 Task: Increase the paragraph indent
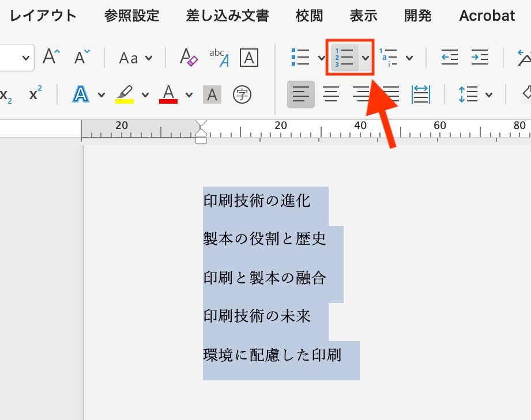(x=480, y=57)
